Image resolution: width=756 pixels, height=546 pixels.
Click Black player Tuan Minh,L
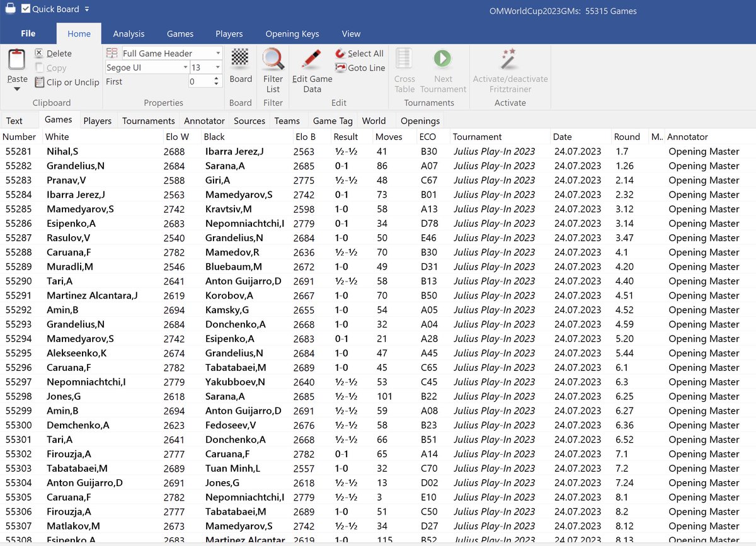point(231,469)
